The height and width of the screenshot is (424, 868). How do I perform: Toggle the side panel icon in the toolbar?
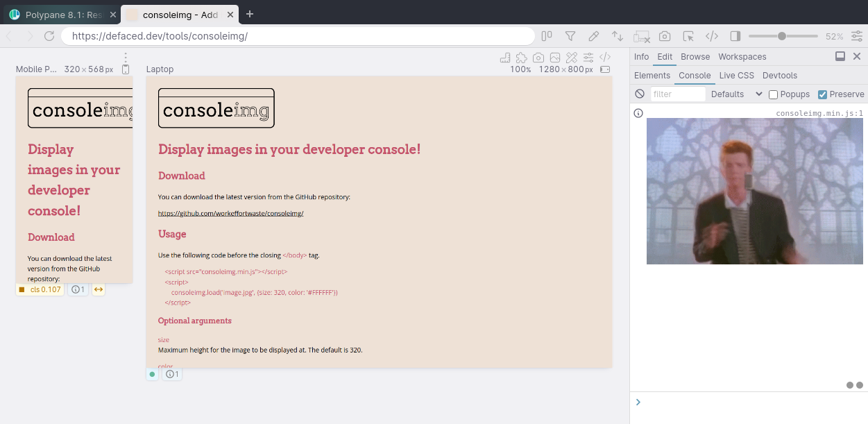(735, 36)
